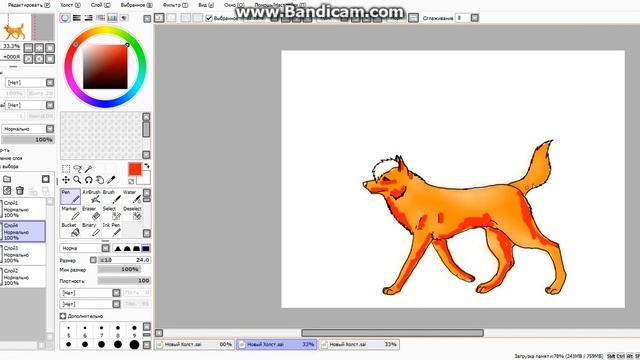
Task: Adjust the Плотность density slider
Action: coord(124,281)
